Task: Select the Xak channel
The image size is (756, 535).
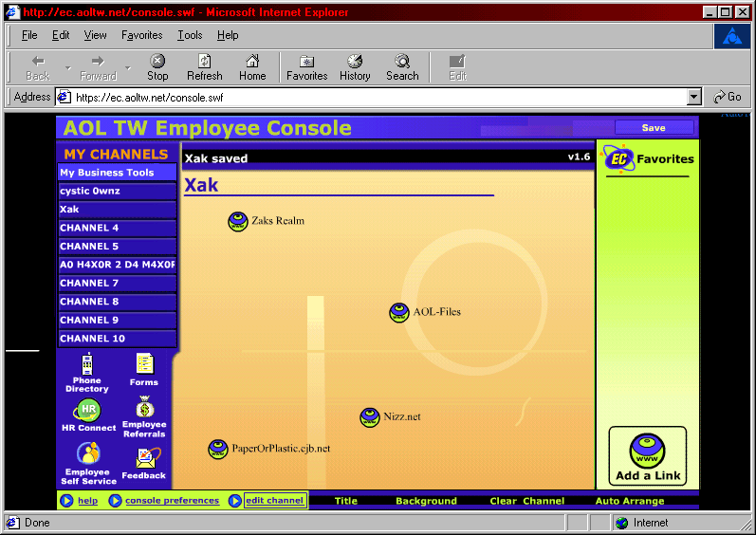Action: [118, 210]
